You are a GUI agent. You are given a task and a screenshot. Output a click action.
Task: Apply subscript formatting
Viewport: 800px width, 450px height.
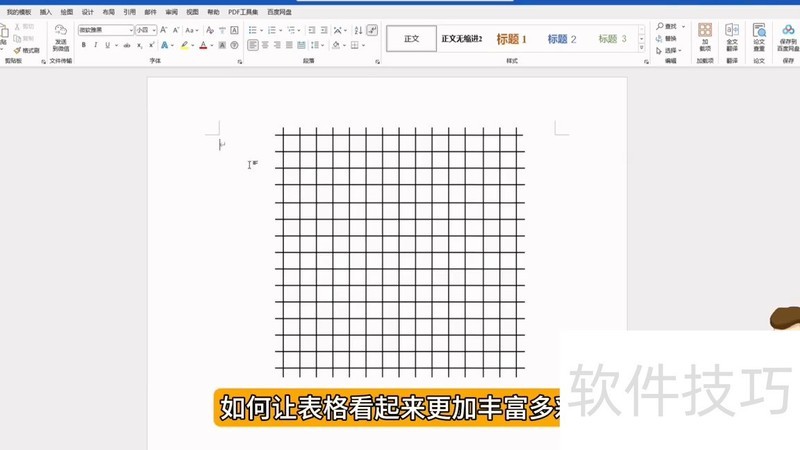click(139, 45)
